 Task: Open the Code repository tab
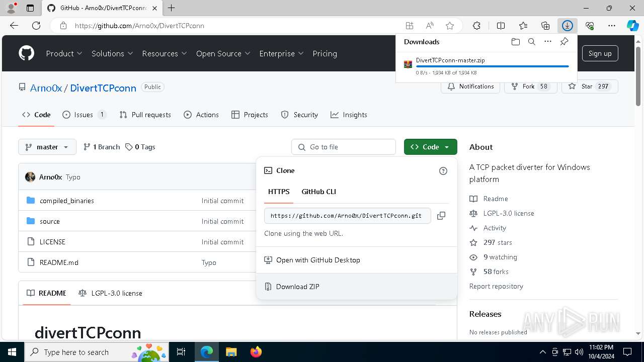(x=36, y=115)
